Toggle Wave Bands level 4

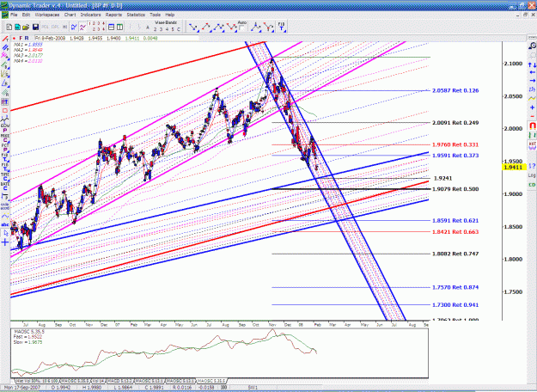[x=168, y=29]
